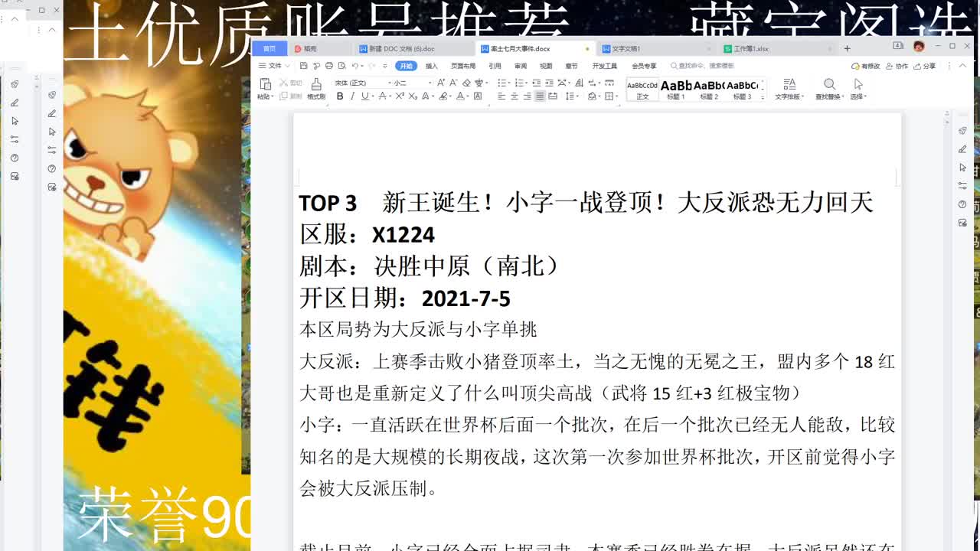The height and width of the screenshot is (551, 980).
Task: Toggle Strikethrough formatting
Action: [x=382, y=96]
